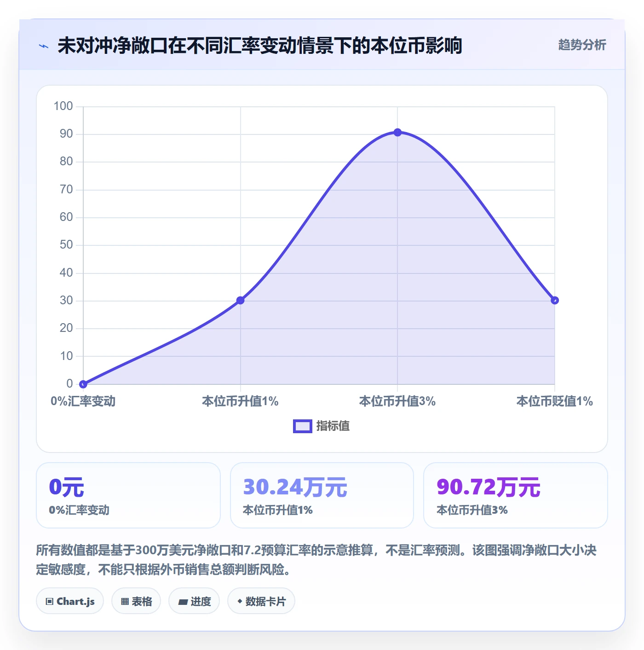The image size is (644, 650).
Task: Click the 本位币升值1% x-axis label
Action: point(240,401)
